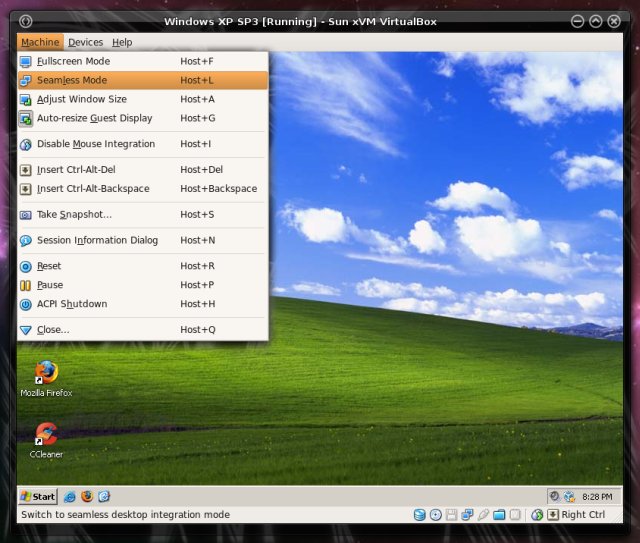The height and width of the screenshot is (543, 640).
Task: Pause the virtual machine
Action: 50,285
